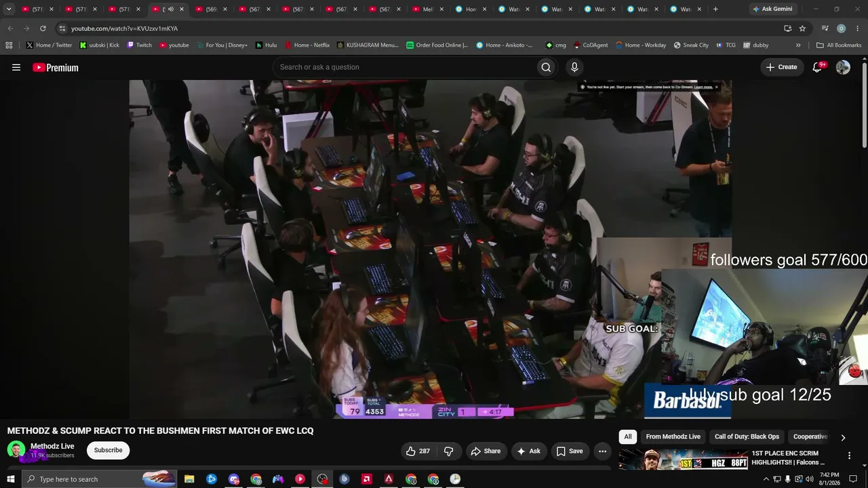This screenshot has height=488, width=868.
Task: Open 1ST PLACE ENC SCRIM HIGHLIGHTS thumbnail
Action: pos(682,458)
